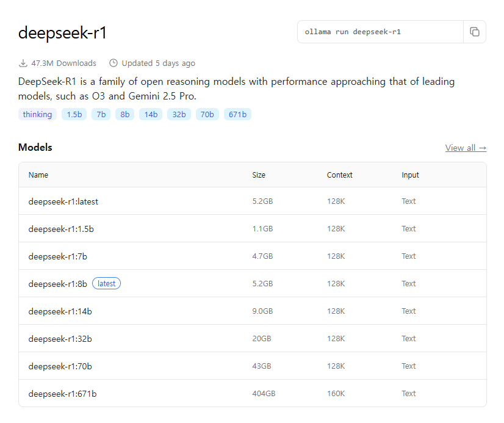Open deepseek-r1:32b model entry
This screenshot has width=504, height=423.
point(60,339)
